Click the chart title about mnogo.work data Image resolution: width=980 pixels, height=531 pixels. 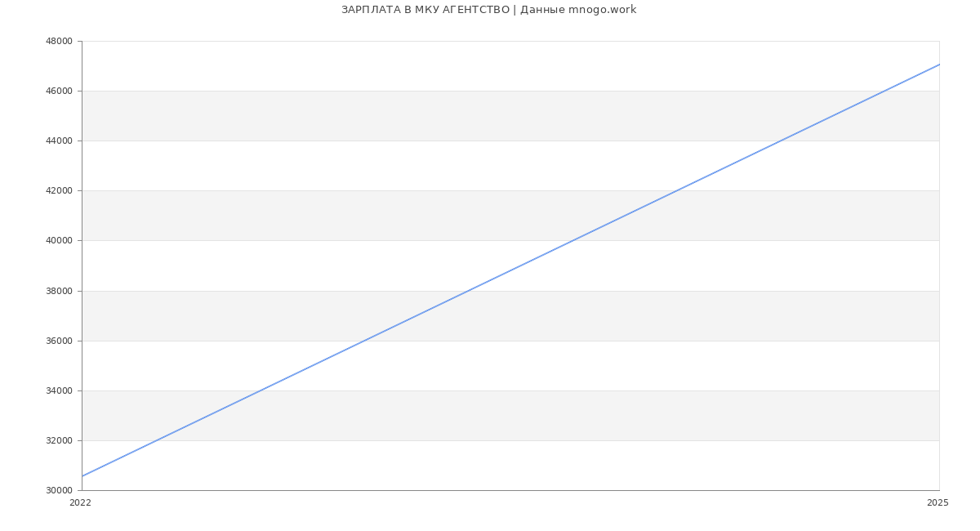point(488,10)
